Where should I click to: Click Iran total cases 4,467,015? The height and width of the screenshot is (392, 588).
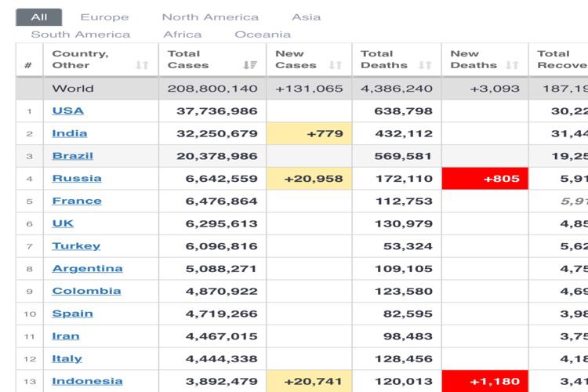222,336
